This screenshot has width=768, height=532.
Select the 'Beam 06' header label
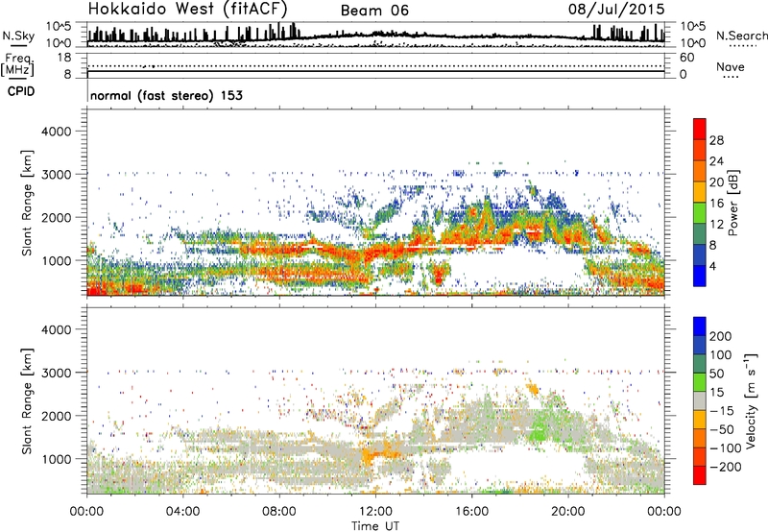click(374, 11)
